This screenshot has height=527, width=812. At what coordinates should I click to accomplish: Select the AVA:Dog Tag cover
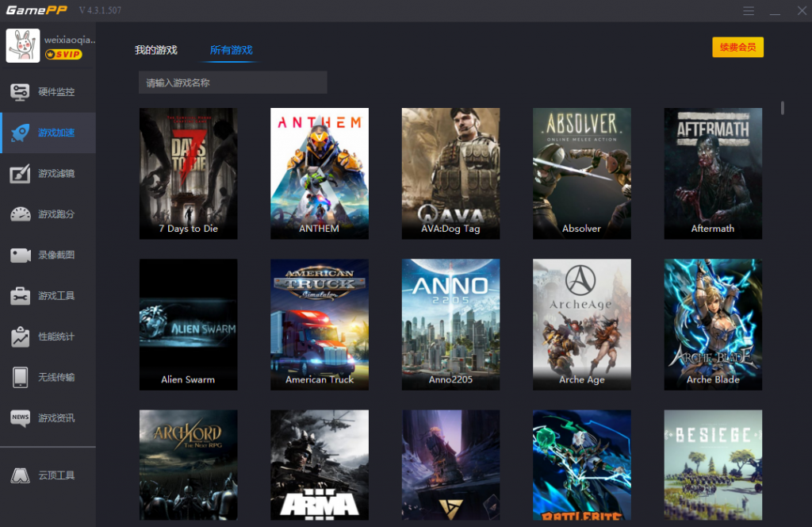(x=450, y=174)
